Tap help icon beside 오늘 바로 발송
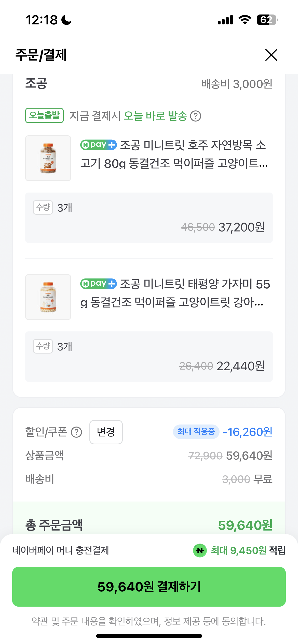The image size is (298, 644). click(196, 116)
